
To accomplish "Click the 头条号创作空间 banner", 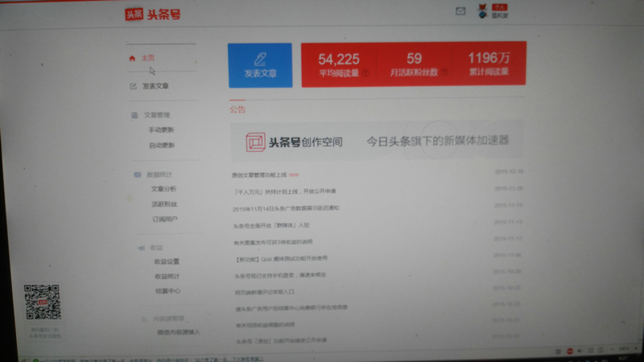I will (x=377, y=142).
